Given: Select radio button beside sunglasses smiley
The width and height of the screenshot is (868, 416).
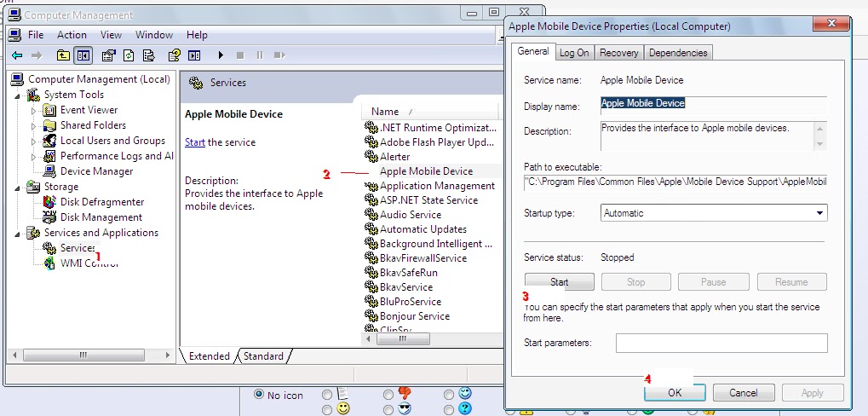Looking at the screenshot, I should click(388, 410).
